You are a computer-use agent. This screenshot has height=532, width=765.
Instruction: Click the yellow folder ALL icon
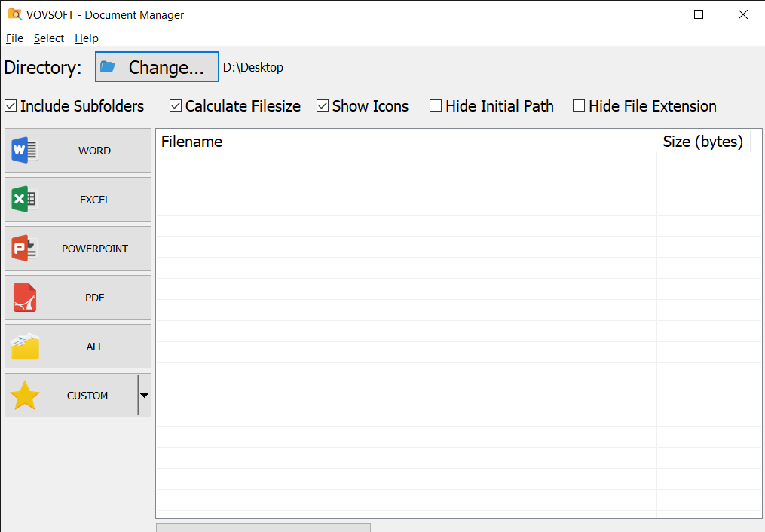(25, 346)
